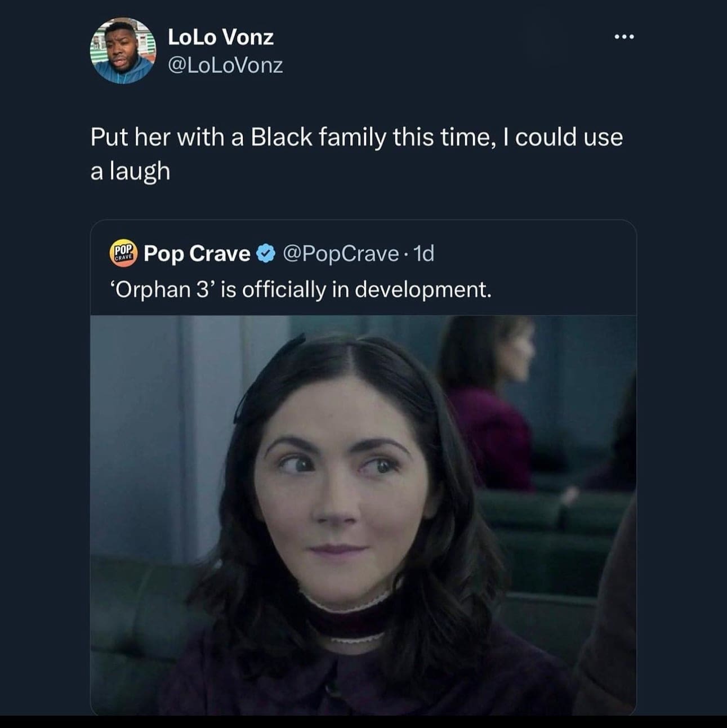The image size is (727, 728).
Task: Click the Pop Crave logo avatar
Action: [123, 253]
